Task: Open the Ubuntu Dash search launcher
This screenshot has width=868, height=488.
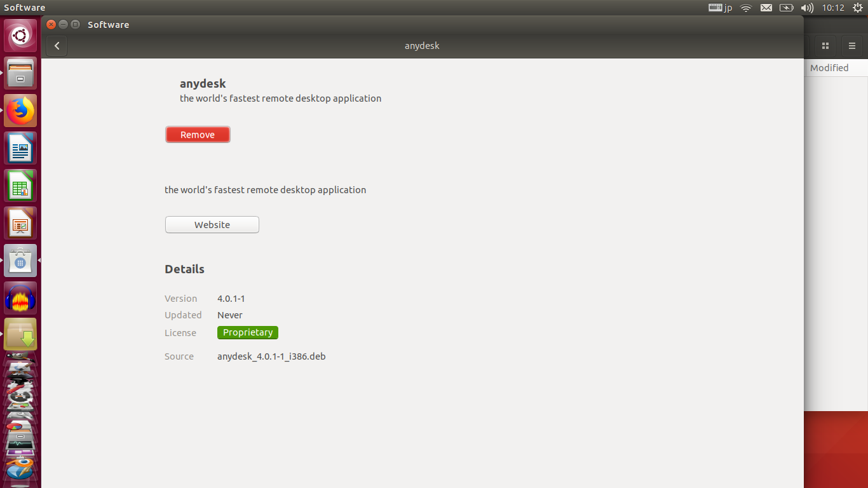Action: pos(20,36)
